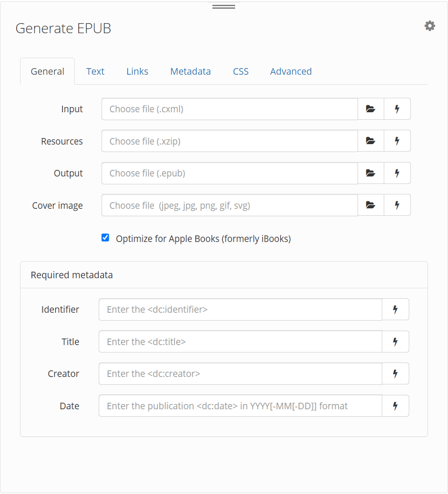Image resolution: width=448 pixels, height=494 pixels.
Task: Switch to the Metadata tab
Action: click(190, 71)
